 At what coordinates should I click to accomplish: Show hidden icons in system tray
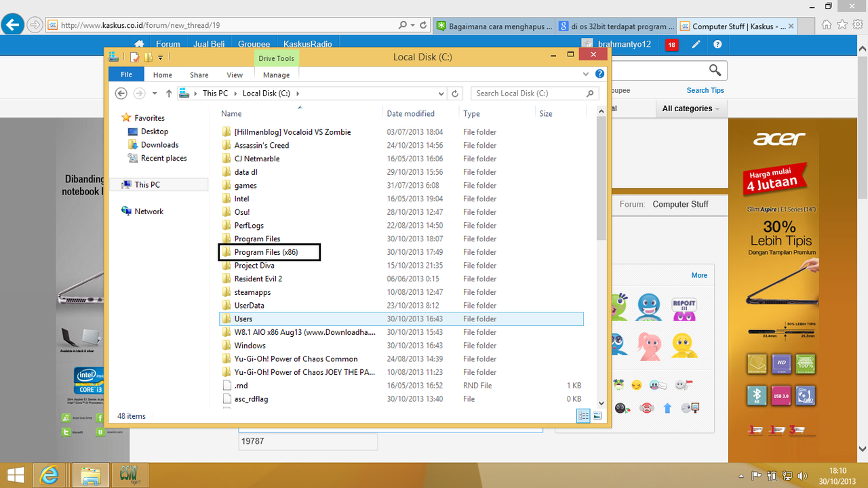(x=741, y=475)
